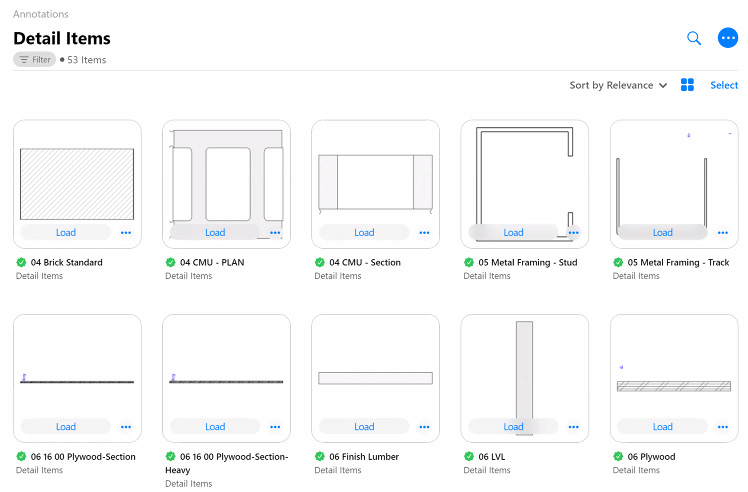Open more options for 06 Plywood
The image size is (748, 492).
(723, 426)
